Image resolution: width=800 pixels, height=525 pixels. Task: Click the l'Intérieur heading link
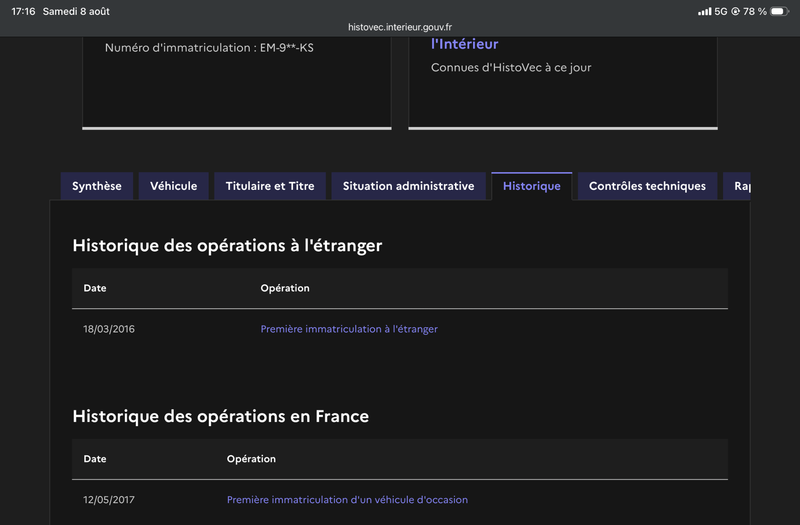(x=464, y=44)
